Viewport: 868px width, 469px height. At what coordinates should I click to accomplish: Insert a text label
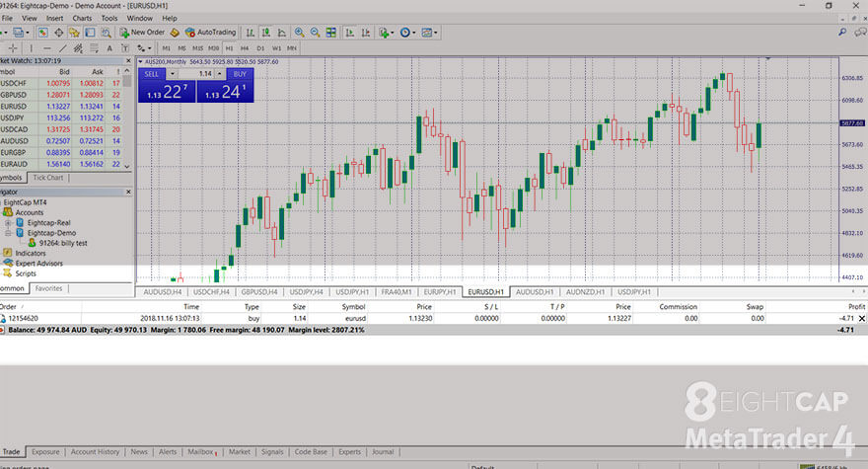124,48
